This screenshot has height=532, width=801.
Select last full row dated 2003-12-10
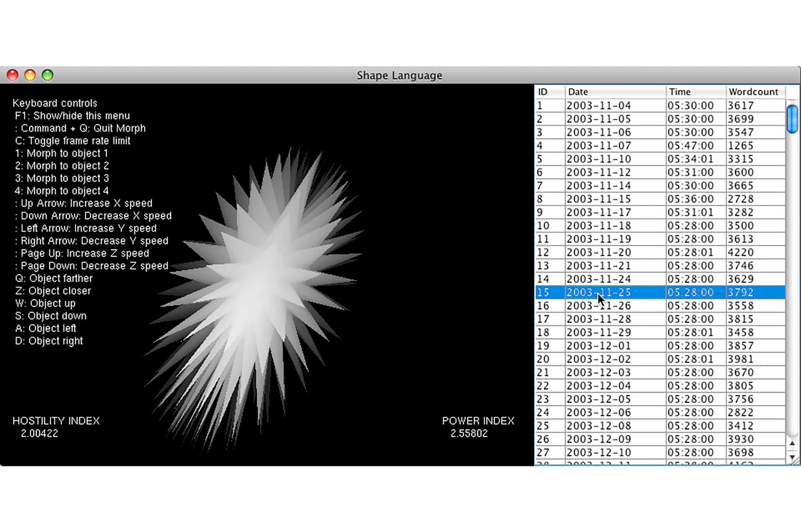(x=598, y=453)
